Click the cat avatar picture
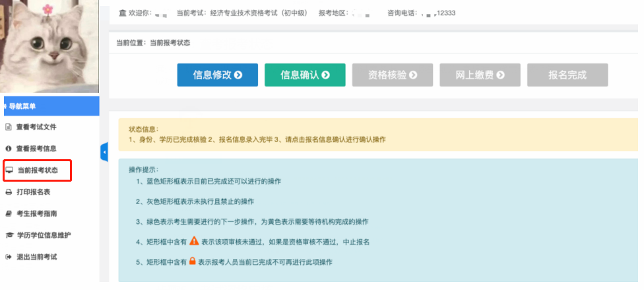Screen dimensions: 644x290 (x=49, y=46)
